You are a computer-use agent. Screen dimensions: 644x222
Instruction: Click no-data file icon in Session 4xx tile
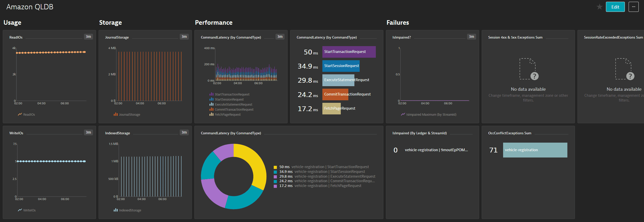529,69
